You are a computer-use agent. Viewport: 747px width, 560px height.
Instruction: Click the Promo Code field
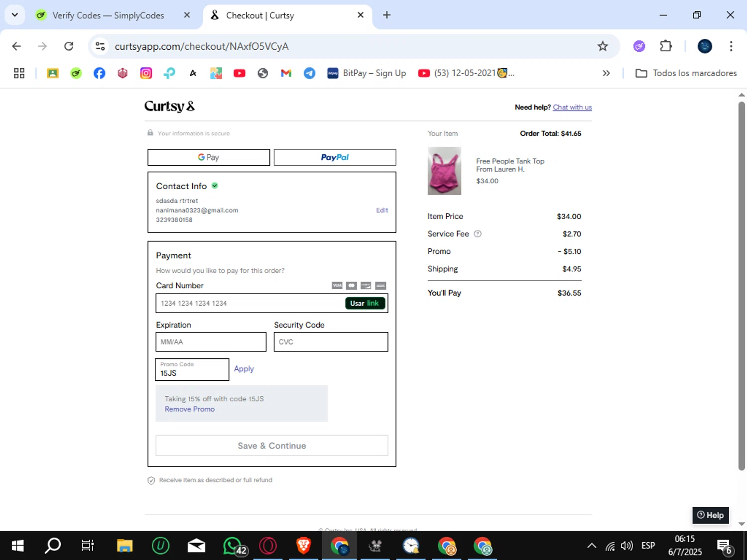coord(192,369)
